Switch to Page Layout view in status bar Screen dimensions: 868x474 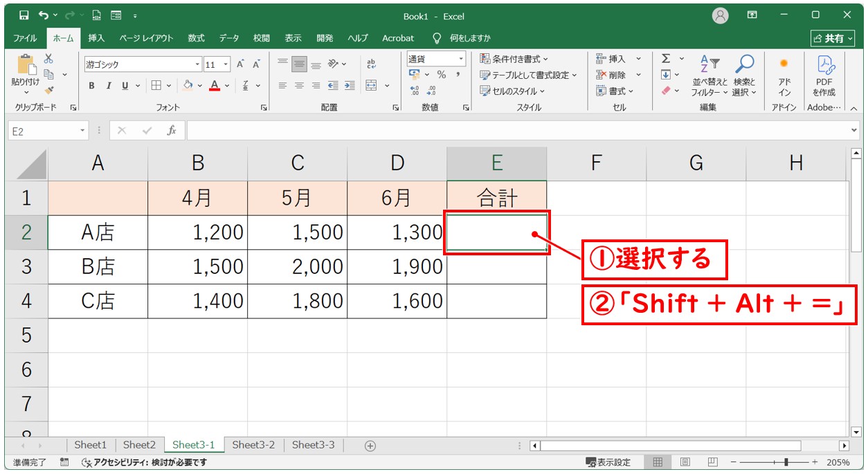click(x=685, y=462)
